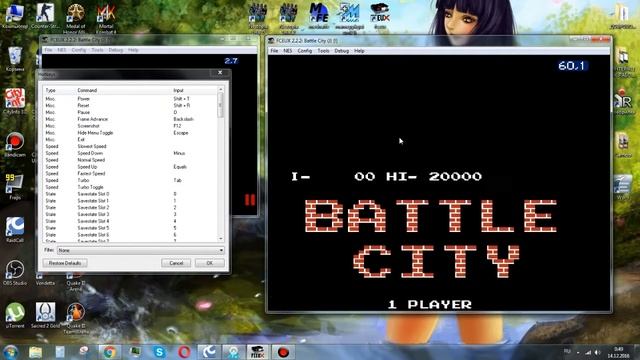640x360 pixels.
Task: Open Chrome from taskbar
Action: tap(109, 352)
